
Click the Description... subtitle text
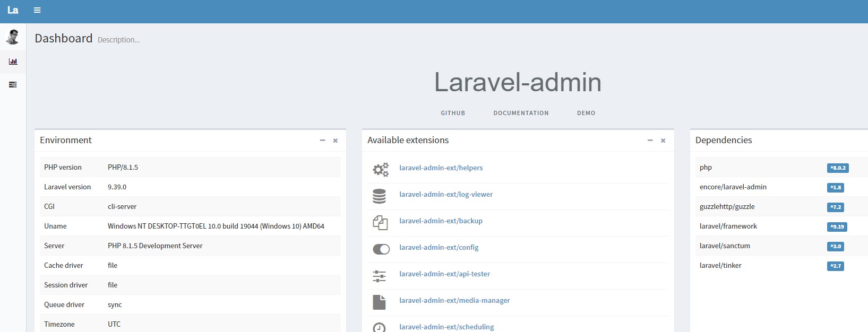point(118,40)
